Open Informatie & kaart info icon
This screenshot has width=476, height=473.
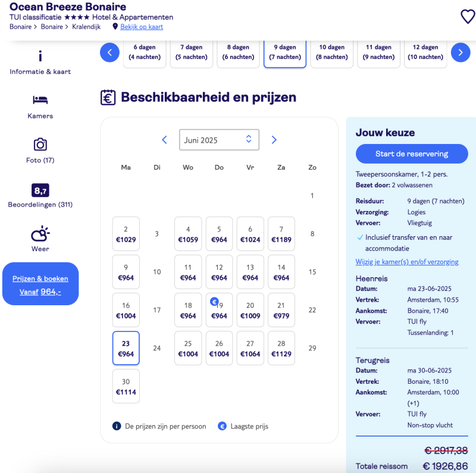click(x=40, y=56)
